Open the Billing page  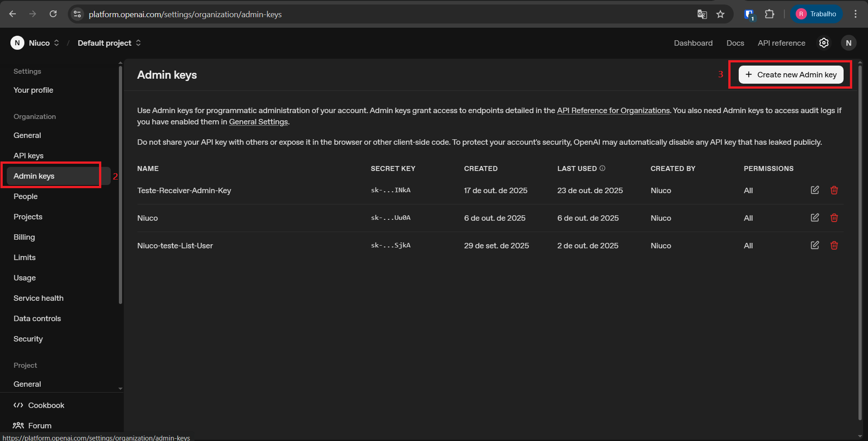coord(24,237)
